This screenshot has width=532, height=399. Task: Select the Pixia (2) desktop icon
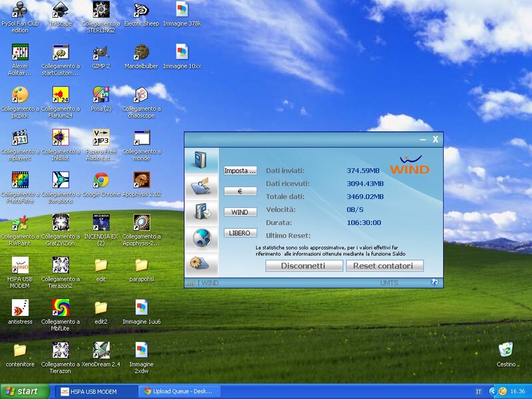click(x=101, y=99)
